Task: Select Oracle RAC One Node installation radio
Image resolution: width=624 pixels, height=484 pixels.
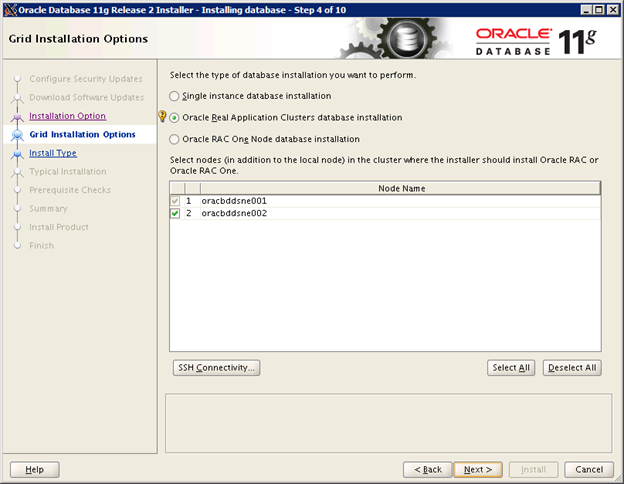Action: coord(174,139)
